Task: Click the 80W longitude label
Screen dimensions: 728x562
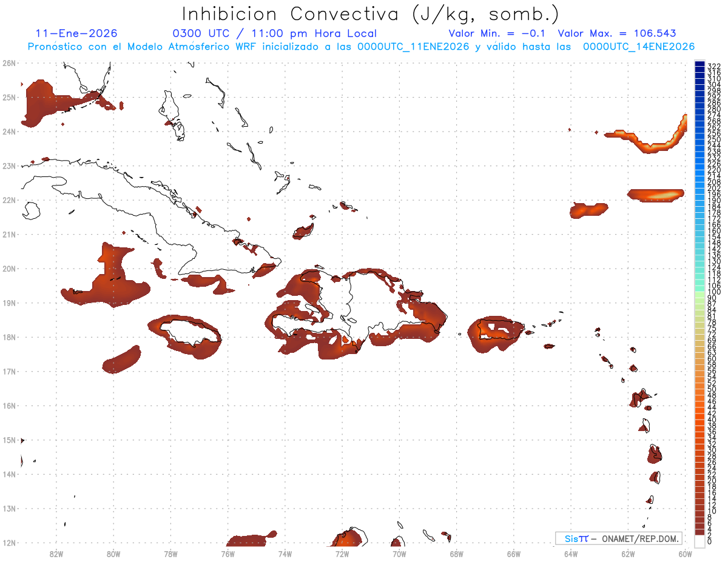Action: pyautogui.click(x=113, y=554)
